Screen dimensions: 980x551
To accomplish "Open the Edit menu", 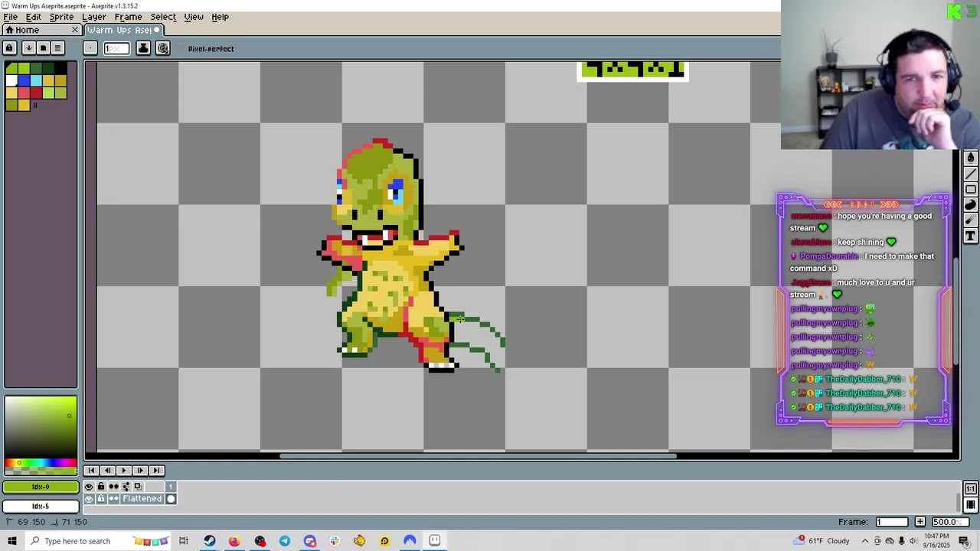I will pos(33,17).
